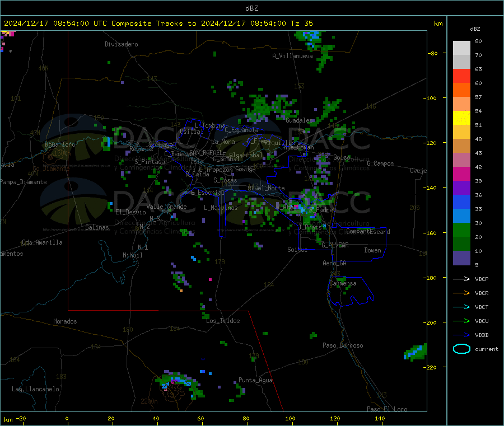The image size is (504, 426).
Task: Click the white VBCP arrow in legend
Action: (x=461, y=279)
